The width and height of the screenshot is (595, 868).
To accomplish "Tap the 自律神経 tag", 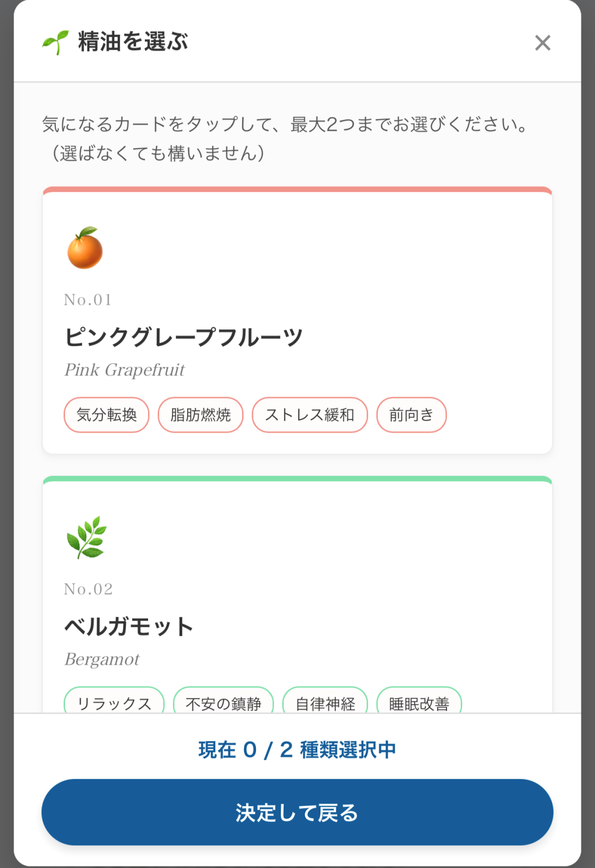I will click(x=325, y=703).
